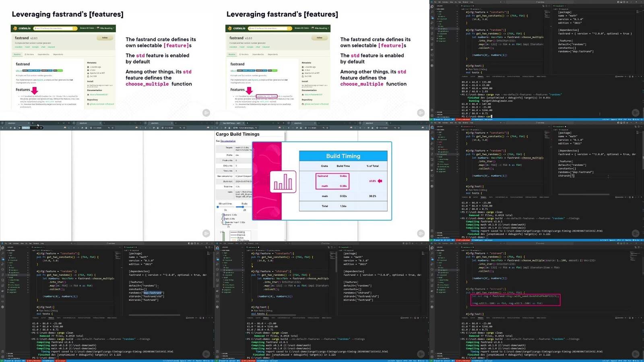Screen dimensions: 644x362
Task: Click 'Run Tests' code lens in frame showing randoms=["stdrand"]
Action: click(x=259, y=311)
